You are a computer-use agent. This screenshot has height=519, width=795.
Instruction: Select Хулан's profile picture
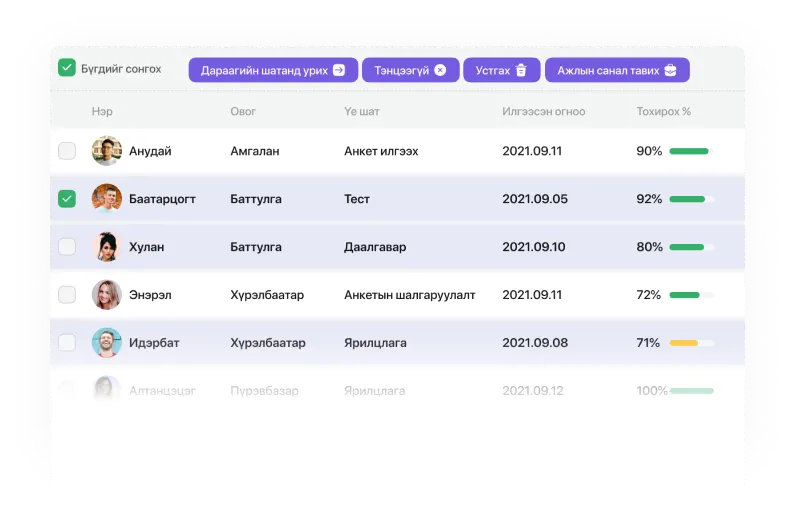107,247
